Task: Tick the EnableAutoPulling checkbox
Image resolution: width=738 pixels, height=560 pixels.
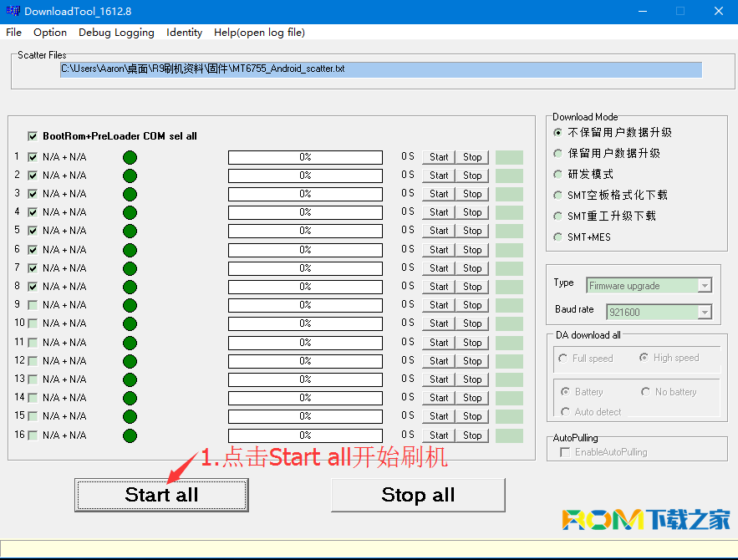Action: (x=565, y=452)
